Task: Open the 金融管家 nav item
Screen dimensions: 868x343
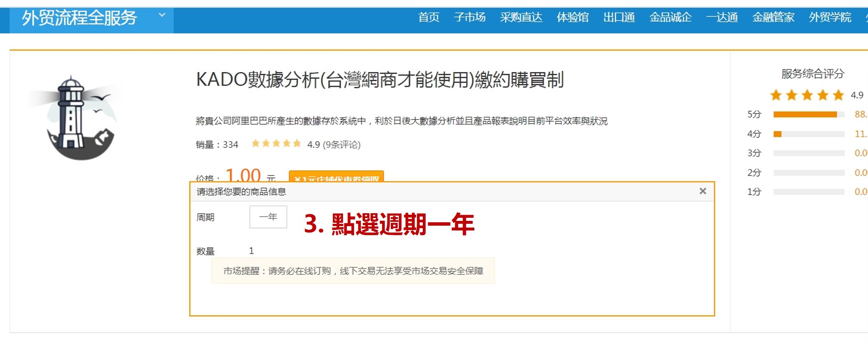Action: pyautogui.click(x=773, y=18)
